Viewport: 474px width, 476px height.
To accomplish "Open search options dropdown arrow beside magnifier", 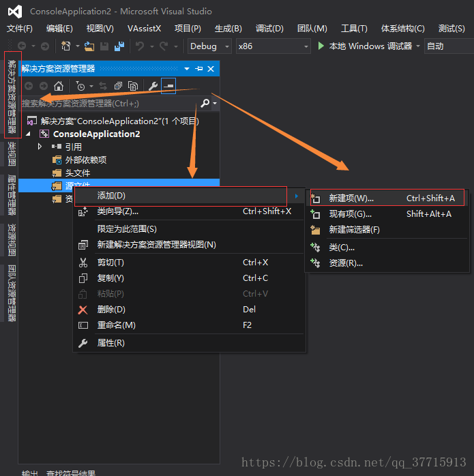I will tap(215, 103).
